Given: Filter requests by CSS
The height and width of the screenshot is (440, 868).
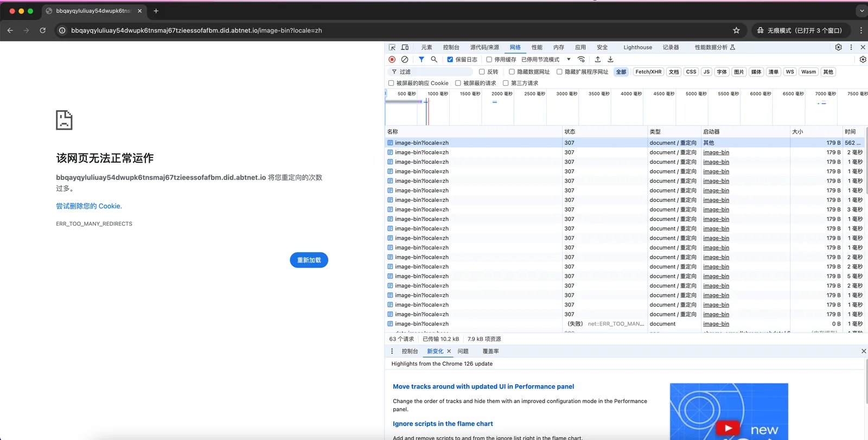Looking at the screenshot, I should click(x=691, y=72).
